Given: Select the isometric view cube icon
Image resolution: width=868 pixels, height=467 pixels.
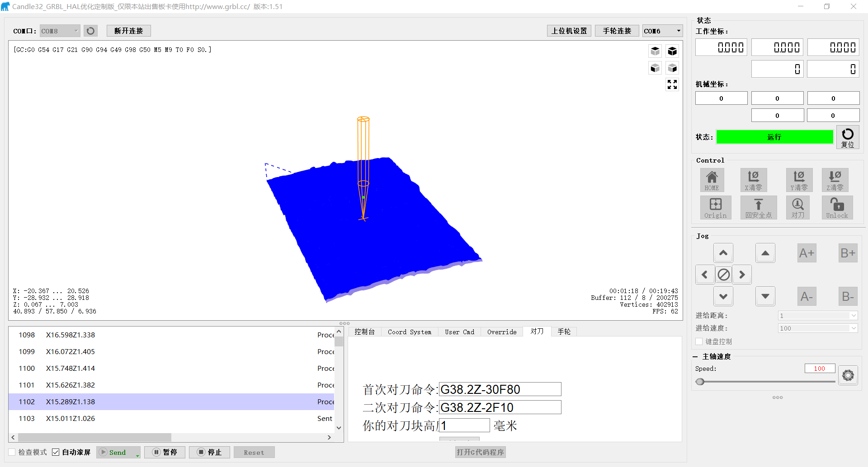Looking at the screenshot, I should [x=672, y=51].
